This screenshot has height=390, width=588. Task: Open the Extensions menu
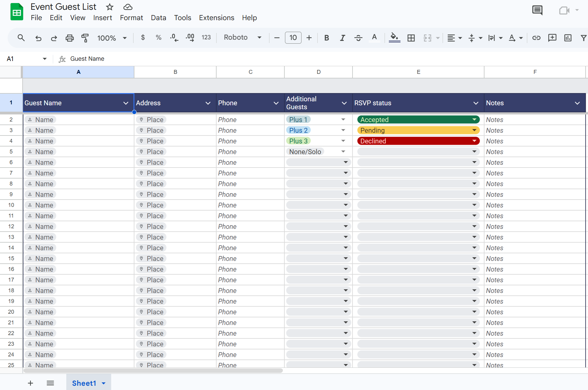click(x=217, y=18)
